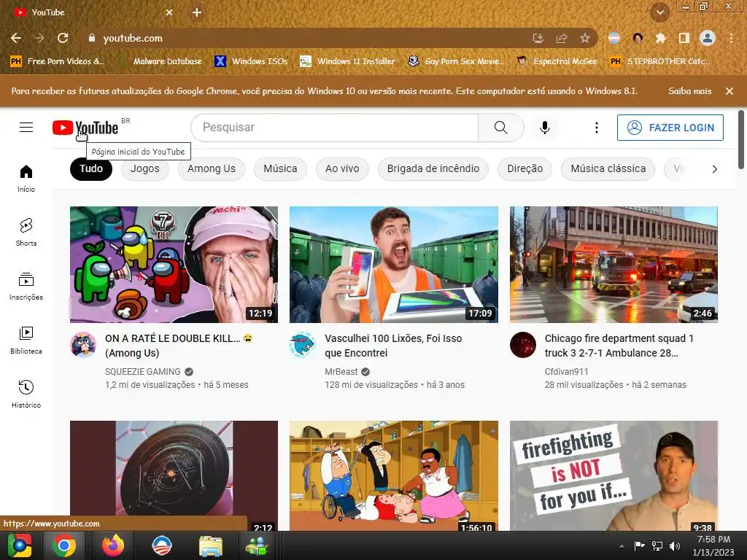Click the SQUEEZIE GAMING channel name
This screenshot has width=747, height=560.
click(143, 372)
